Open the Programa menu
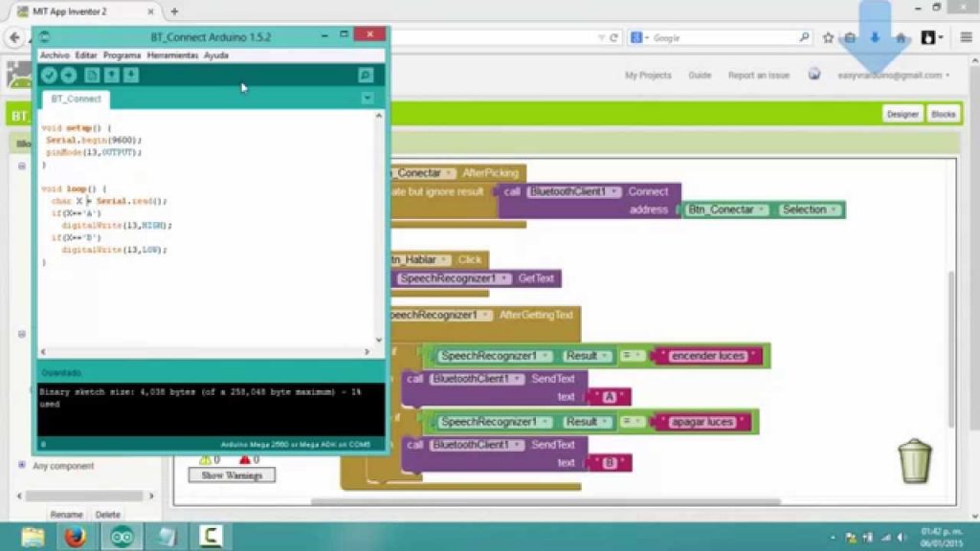980x551 pixels. tap(122, 55)
